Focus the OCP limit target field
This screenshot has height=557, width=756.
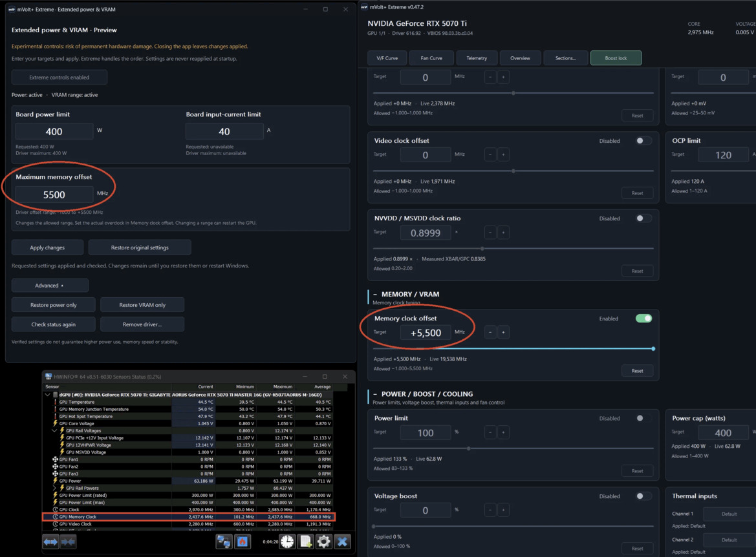click(x=723, y=154)
